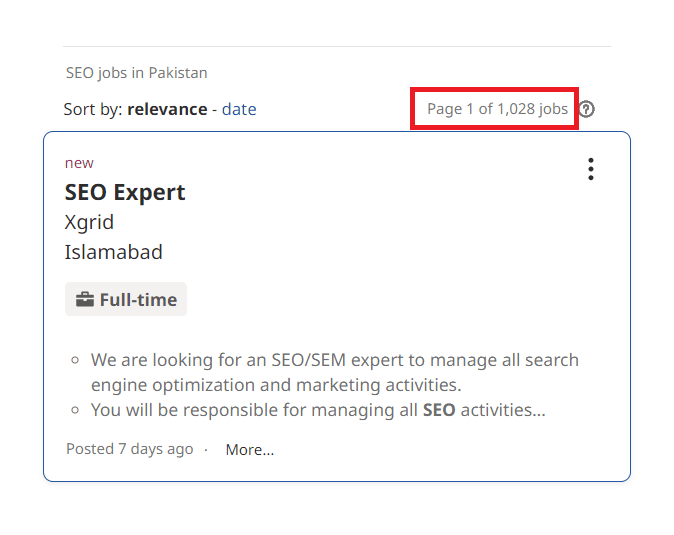
Task: Click the new label on job card
Action: point(79,163)
